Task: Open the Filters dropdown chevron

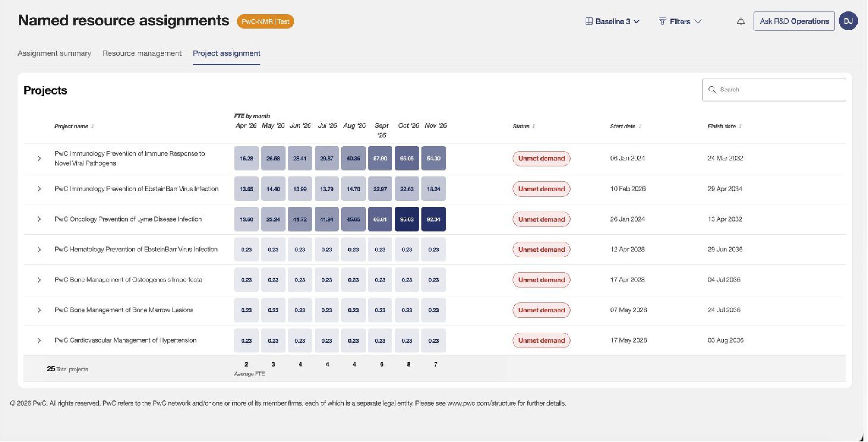Action: [x=698, y=21]
